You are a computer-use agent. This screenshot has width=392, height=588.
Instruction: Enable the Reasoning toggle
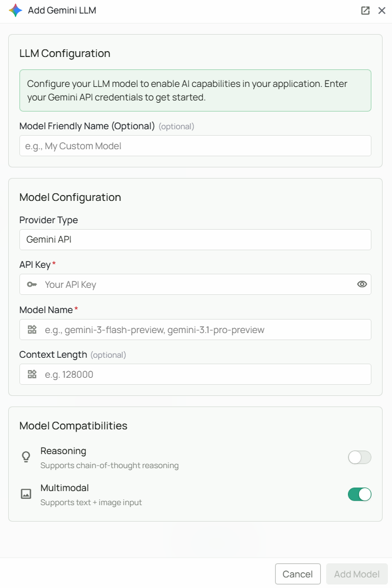(x=359, y=458)
